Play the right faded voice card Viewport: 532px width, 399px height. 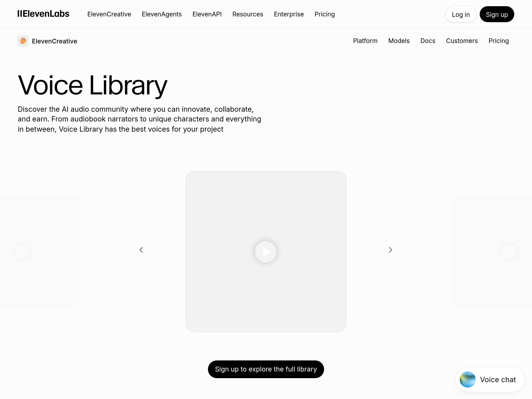(x=509, y=251)
